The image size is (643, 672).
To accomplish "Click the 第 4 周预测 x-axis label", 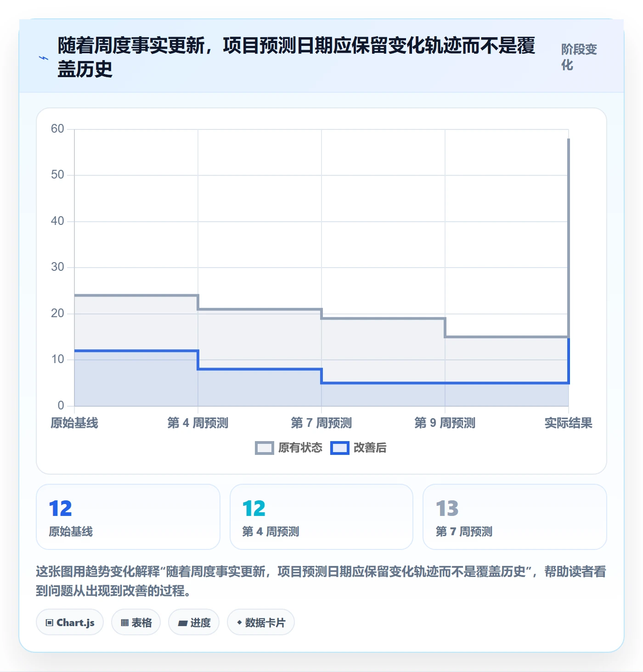I will (198, 423).
